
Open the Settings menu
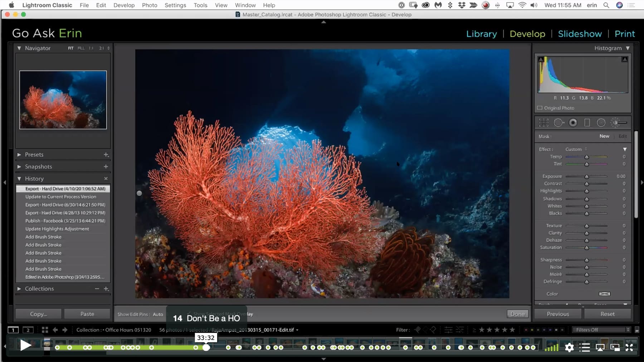pos(175,5)
